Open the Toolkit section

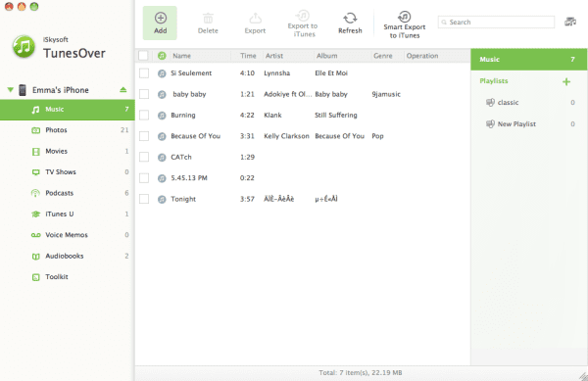coord(67,277)
